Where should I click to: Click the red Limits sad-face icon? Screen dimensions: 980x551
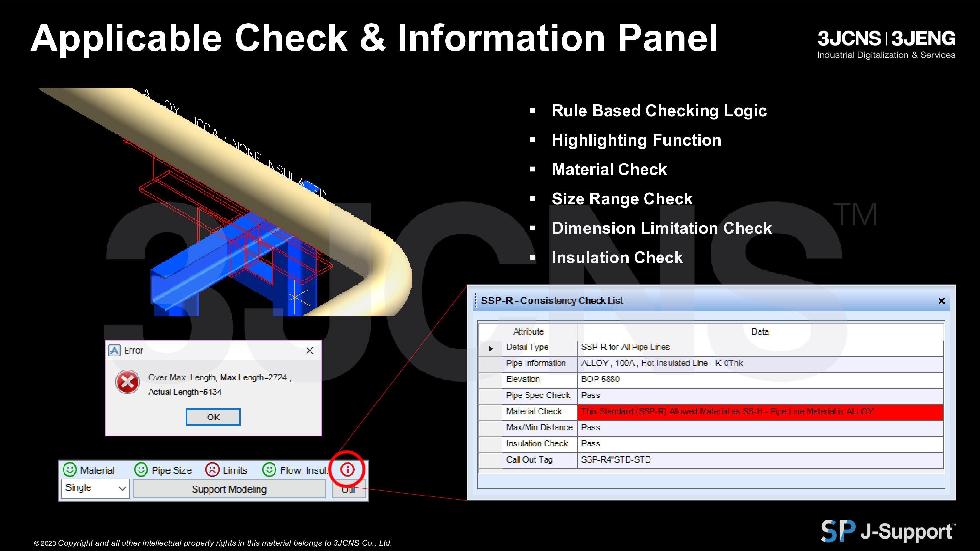[212, 470]
